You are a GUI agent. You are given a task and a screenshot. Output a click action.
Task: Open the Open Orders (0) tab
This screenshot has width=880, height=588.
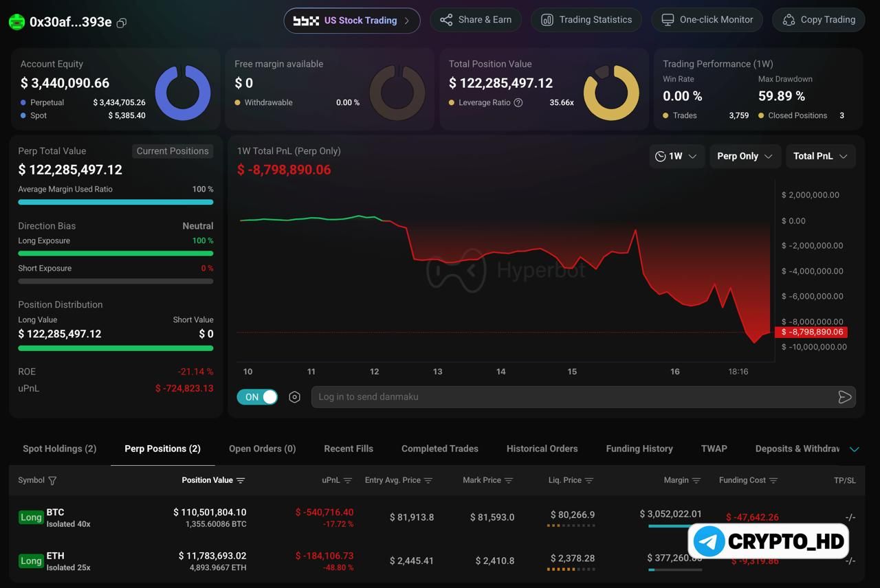pos(262,449)
